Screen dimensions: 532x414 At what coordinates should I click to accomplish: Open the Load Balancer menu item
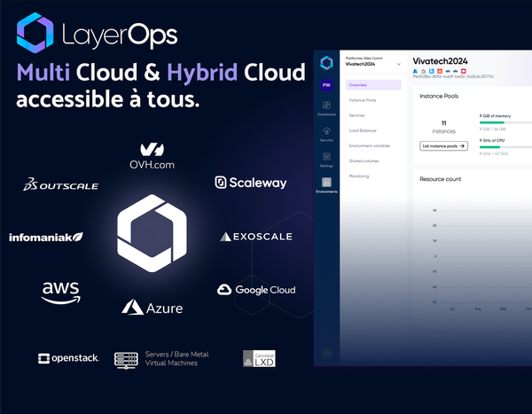[x=363, y=130]
